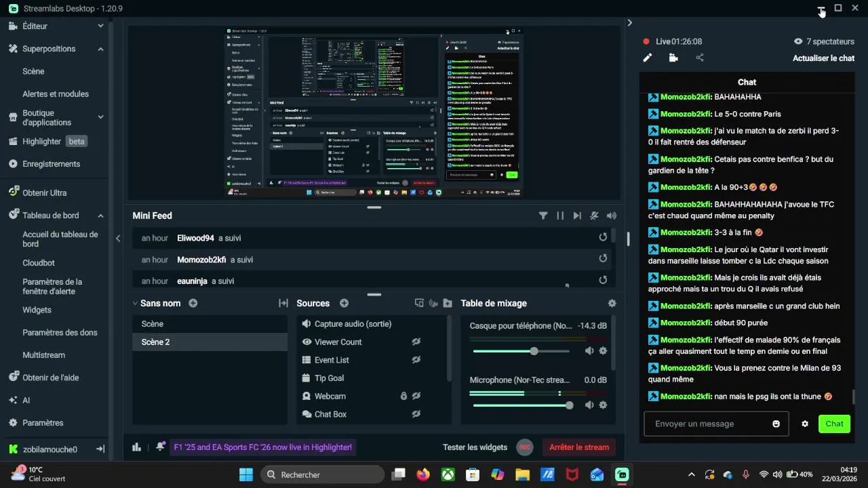Open Alertes et modules
868x488 pixels.
[x=56, y=94]
